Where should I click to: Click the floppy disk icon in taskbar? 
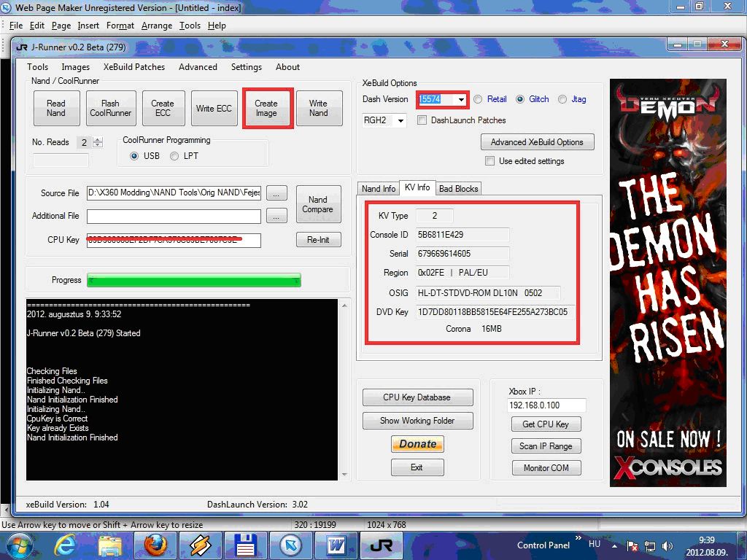pos(244,545)
